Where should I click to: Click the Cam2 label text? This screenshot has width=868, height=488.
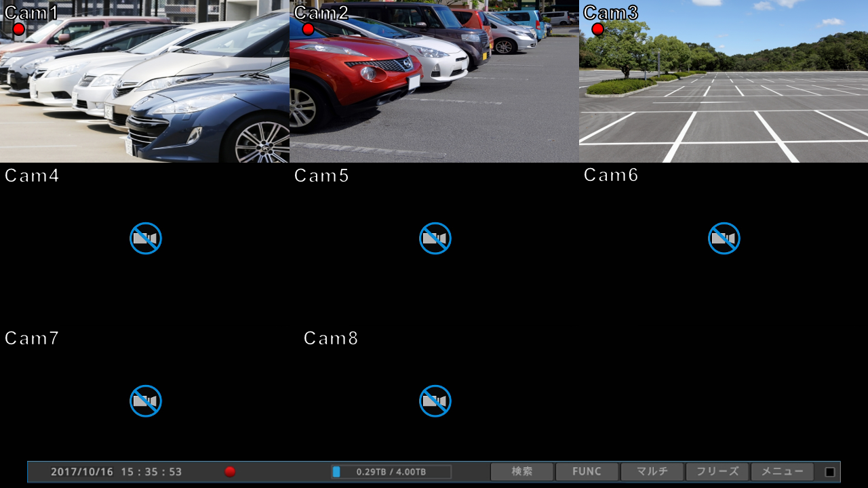tap(321, 12)
